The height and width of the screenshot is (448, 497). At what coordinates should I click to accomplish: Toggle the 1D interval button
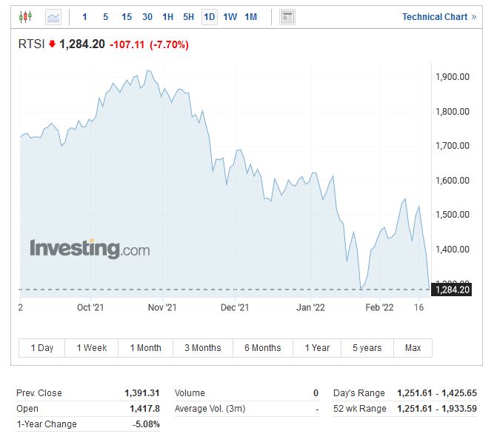(x=210, y=16)
